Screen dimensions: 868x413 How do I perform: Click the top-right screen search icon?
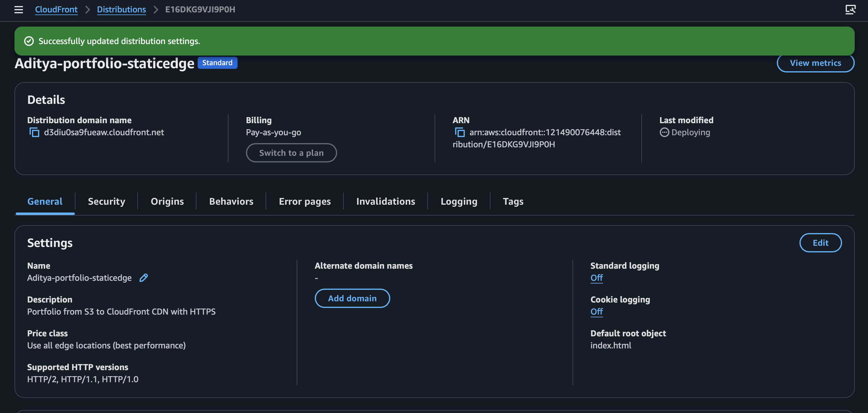pyautogui.click(x=850, y=9)
